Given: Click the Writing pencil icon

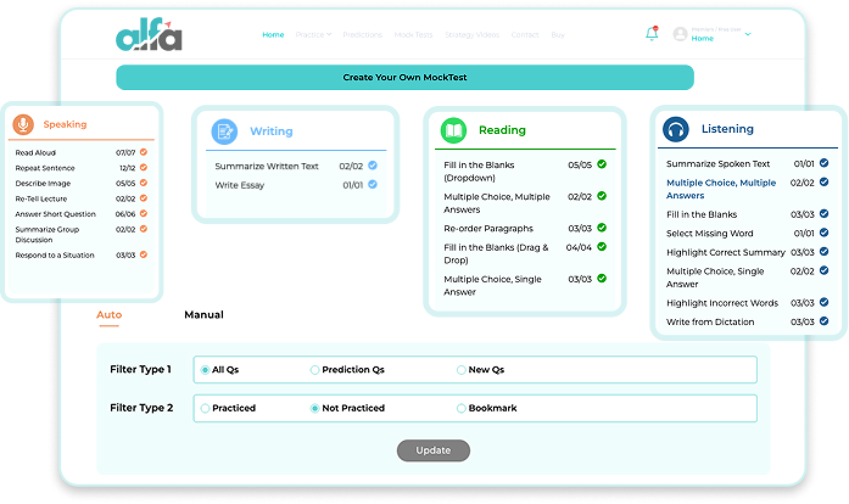Looking at the screenshot, I should tap(224, 131).
